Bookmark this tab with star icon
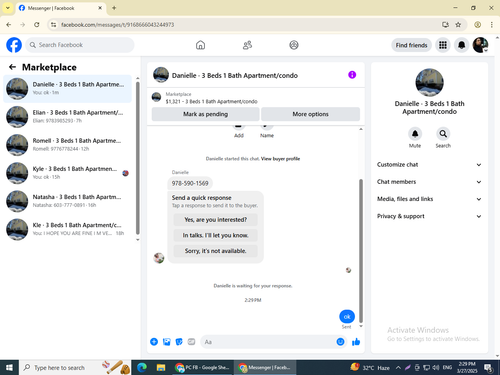500x375 pixels. coord(458,25)
